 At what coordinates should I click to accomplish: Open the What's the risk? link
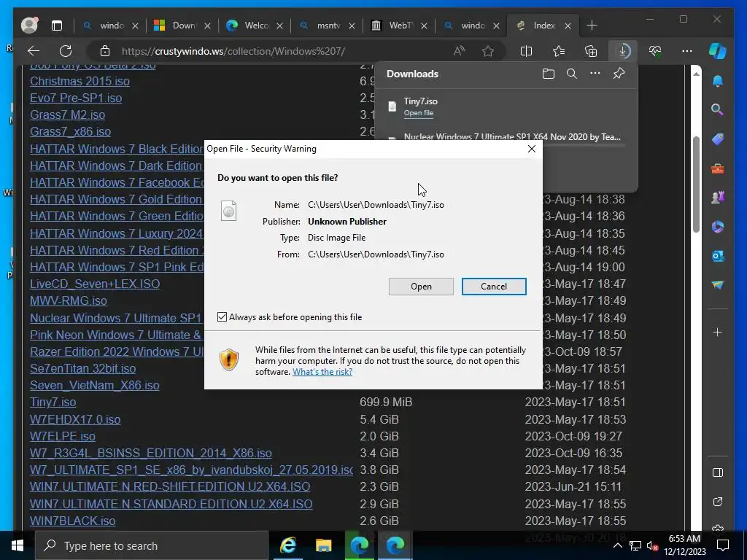click(x=322, y=372)
